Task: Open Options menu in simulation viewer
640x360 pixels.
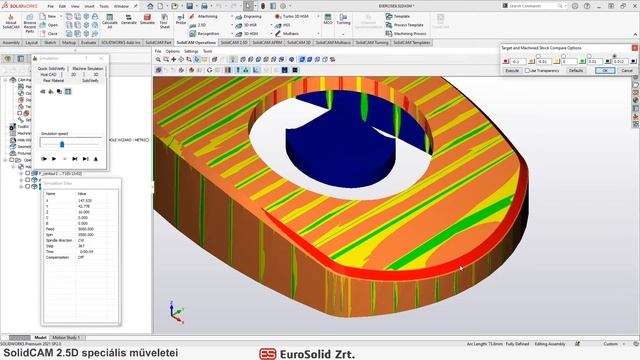Action: [x=172, y=51]
